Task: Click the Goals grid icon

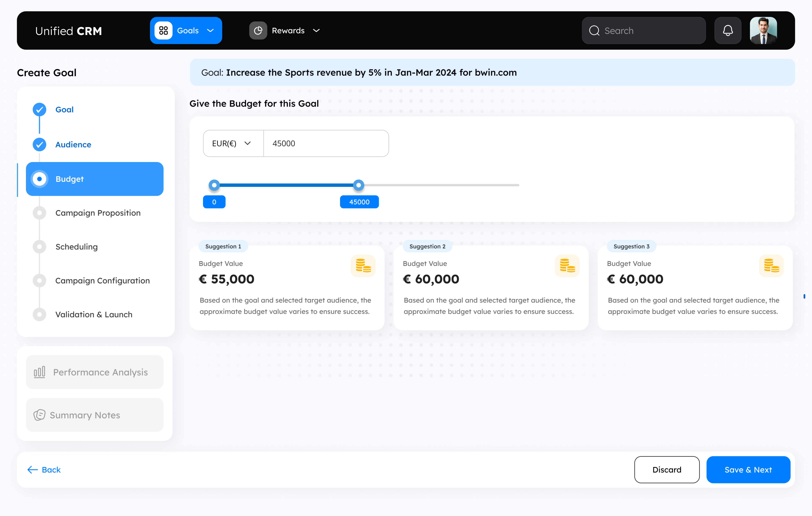Action: click(x=164, y=31)
